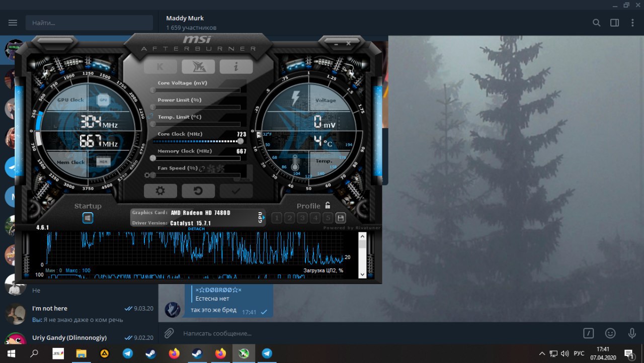Select profile slot 1
Image resolution: width=644 pixels, height=363 pixels.
point(276,218)
